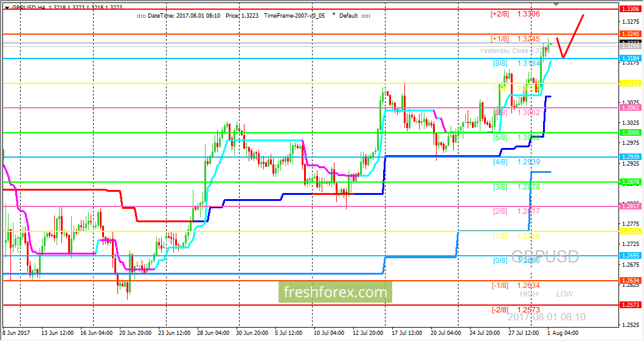This screenshot has width=644, height=341.
Task: Select the red 1.2573 price tag on axis
Action: click(x=630, y=305)
